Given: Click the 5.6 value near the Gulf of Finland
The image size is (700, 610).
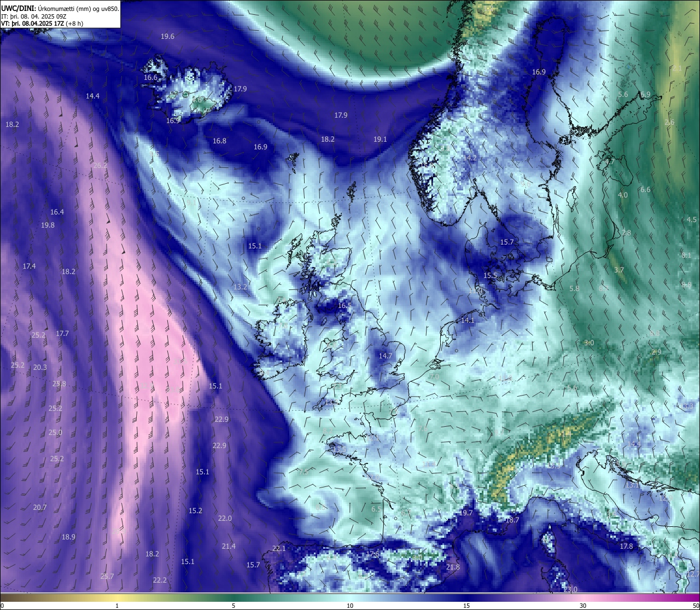Looking at the screenshot, I should click(x=623, y=95).
